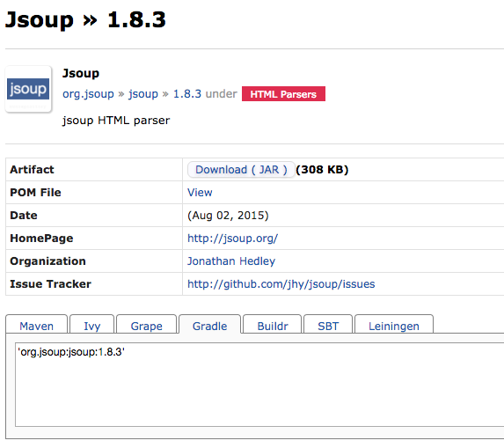Click inside the Gradle dependency text area
The width and height of the screenshot is (504, 448).
259,385
